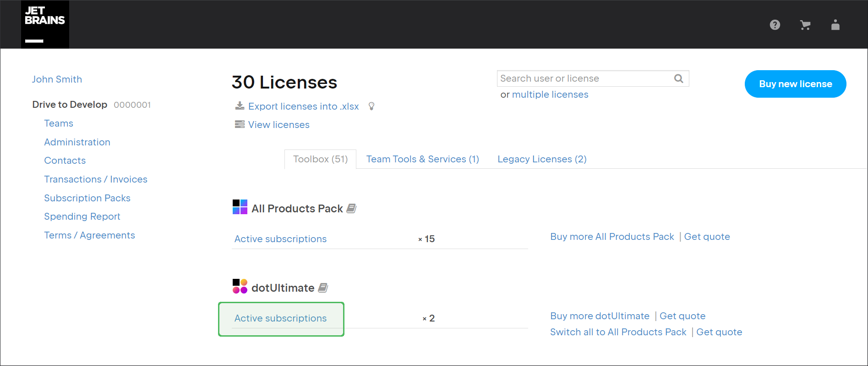
Task: Click the dotUltimate logo icon
Action: tap(240, 286)
